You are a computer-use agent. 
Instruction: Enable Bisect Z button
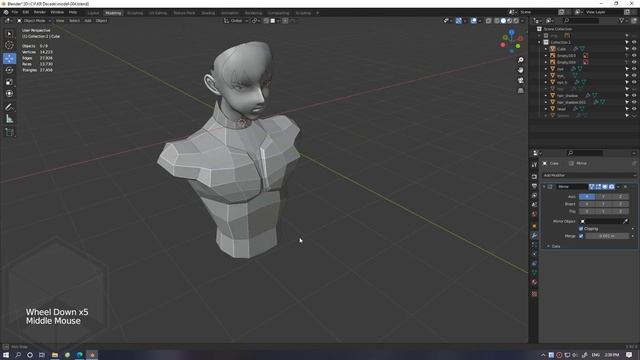620,204
